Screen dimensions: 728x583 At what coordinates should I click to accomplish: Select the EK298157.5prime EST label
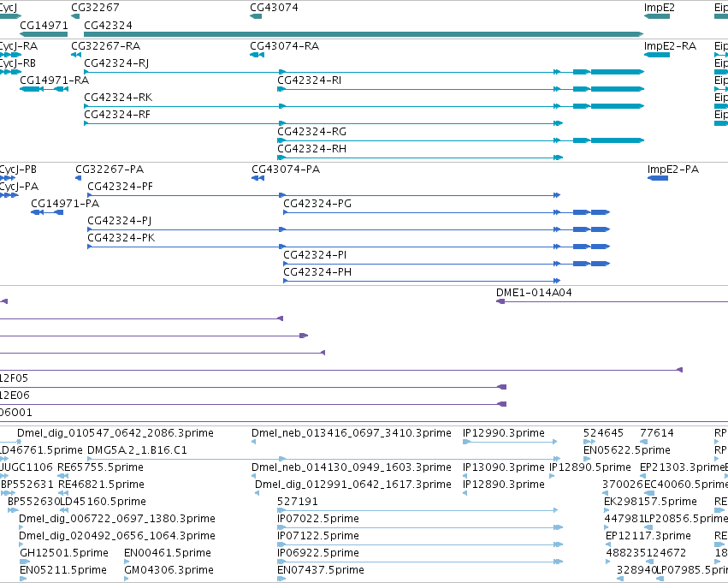pos(650,503)
